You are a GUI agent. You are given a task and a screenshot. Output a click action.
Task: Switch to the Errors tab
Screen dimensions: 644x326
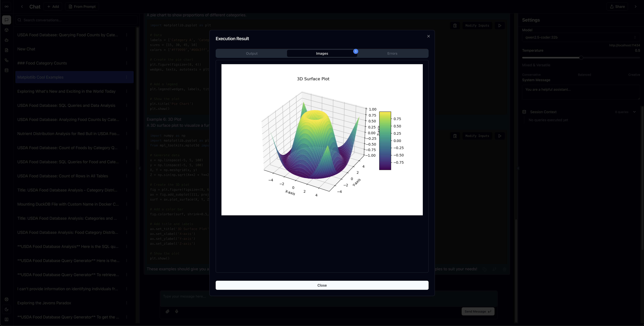[x=392, y=53]
